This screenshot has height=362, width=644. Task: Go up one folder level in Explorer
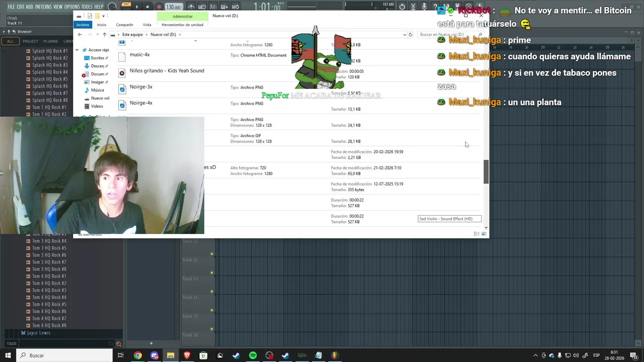click(x=104, y=34)
